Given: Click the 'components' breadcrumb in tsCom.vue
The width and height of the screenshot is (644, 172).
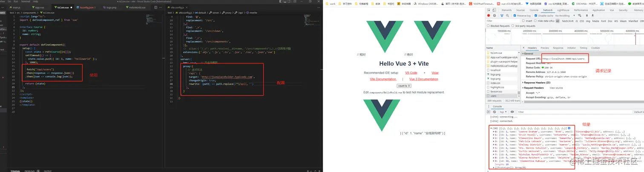Looking at the screenshot, I should (x=29, y=13).
